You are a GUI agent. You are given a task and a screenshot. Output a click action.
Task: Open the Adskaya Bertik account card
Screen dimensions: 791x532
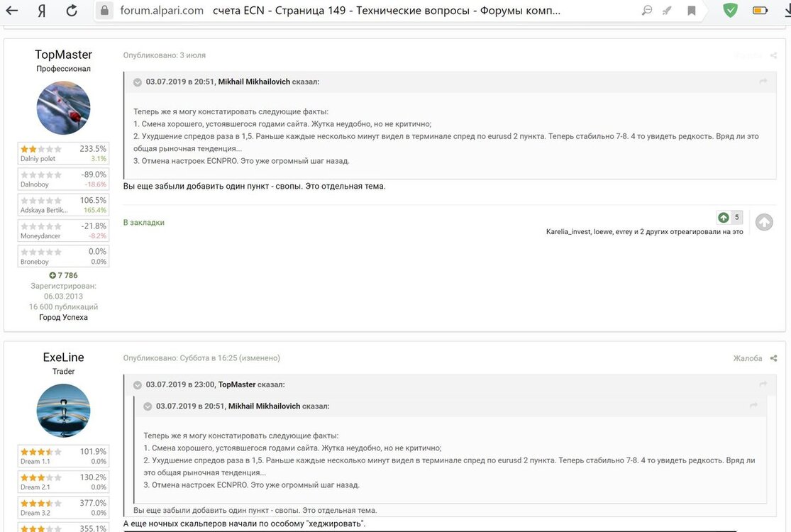click(x=64, y=205)
